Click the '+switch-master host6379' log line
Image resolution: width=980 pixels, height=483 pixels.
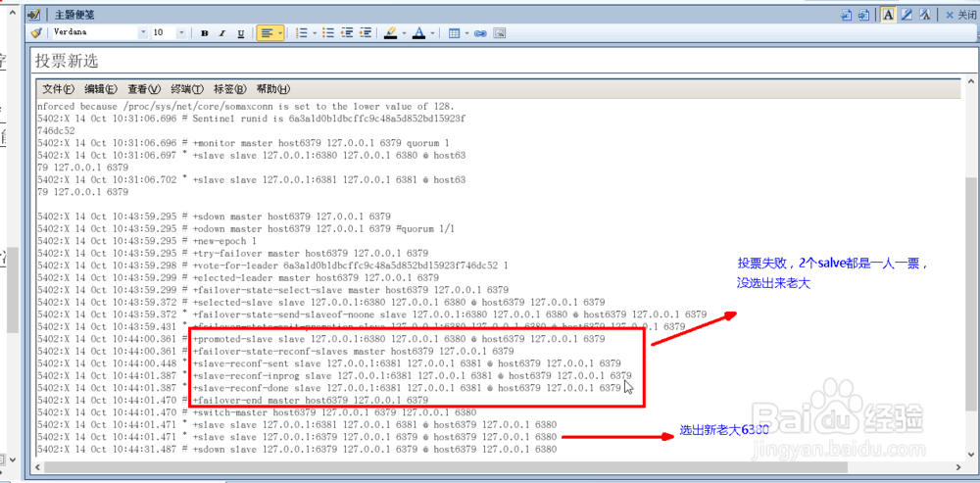pos(257,412)
